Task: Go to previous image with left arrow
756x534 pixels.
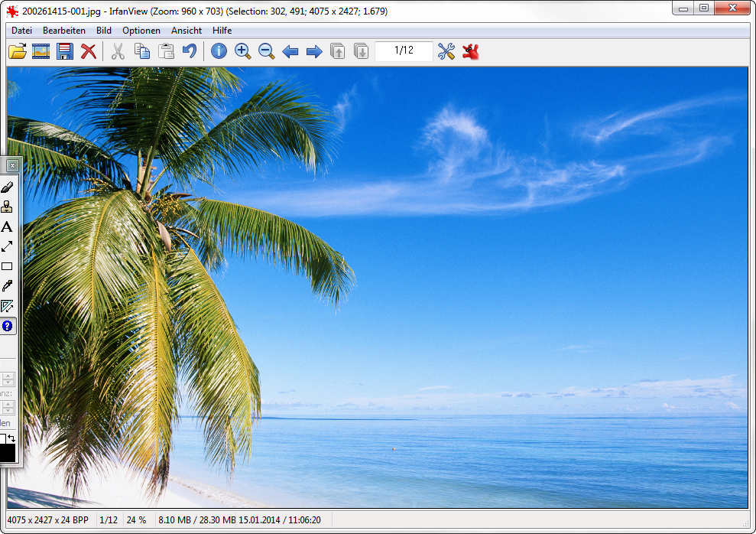Action: click(x=290, y=51)
